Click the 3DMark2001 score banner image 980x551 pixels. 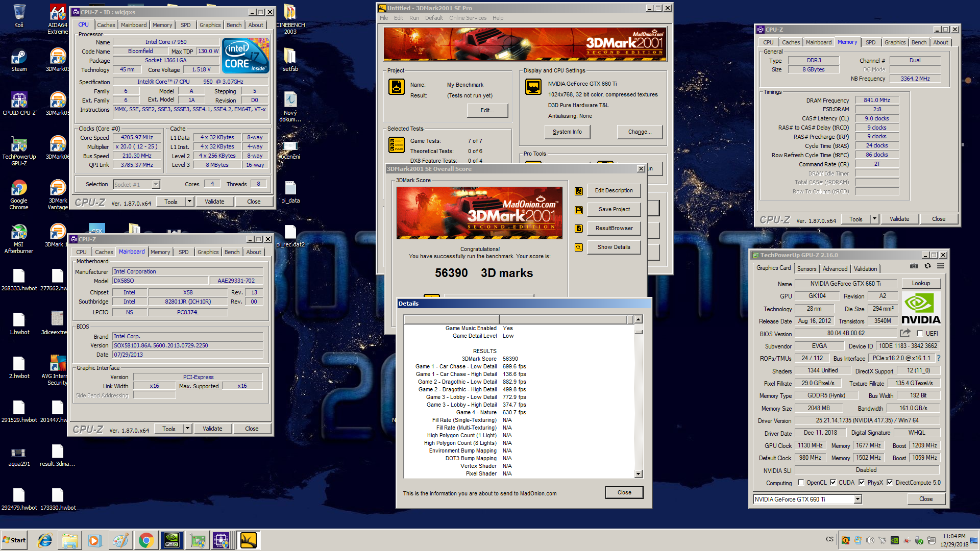tap(479, 213)
